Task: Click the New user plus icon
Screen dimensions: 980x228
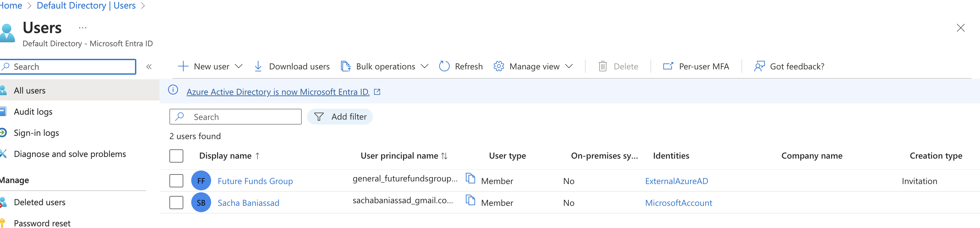Action: [x=183, y=66]
